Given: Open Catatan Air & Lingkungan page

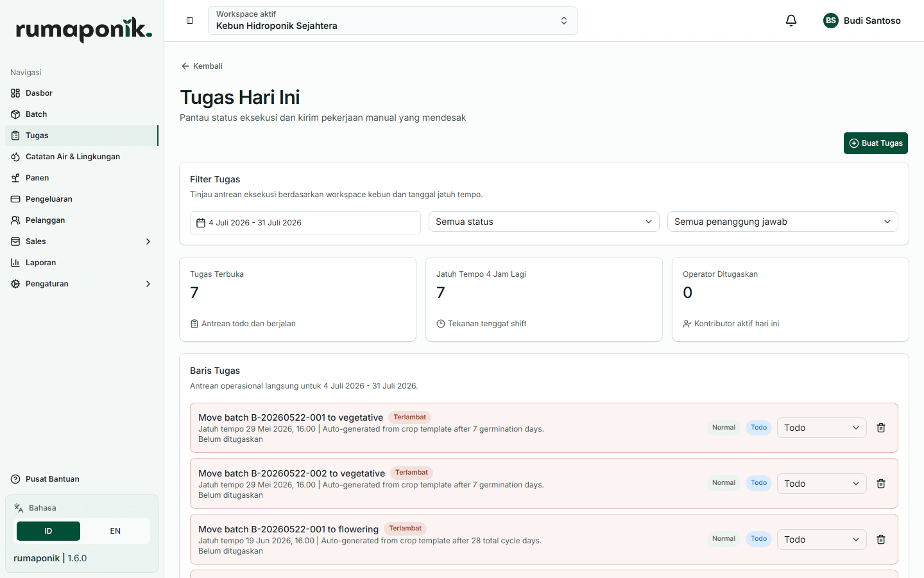Looking at the screenshot, I should tap(81, 157).
